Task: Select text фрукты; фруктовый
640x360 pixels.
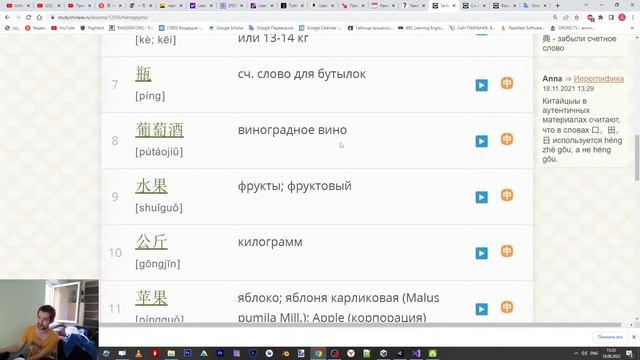Action: (x=295, y=186)
